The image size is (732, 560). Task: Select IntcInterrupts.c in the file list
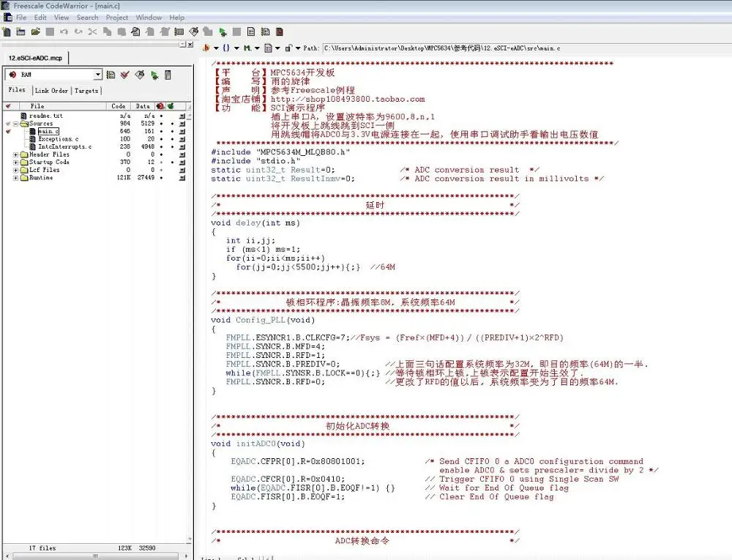(64, 146)
